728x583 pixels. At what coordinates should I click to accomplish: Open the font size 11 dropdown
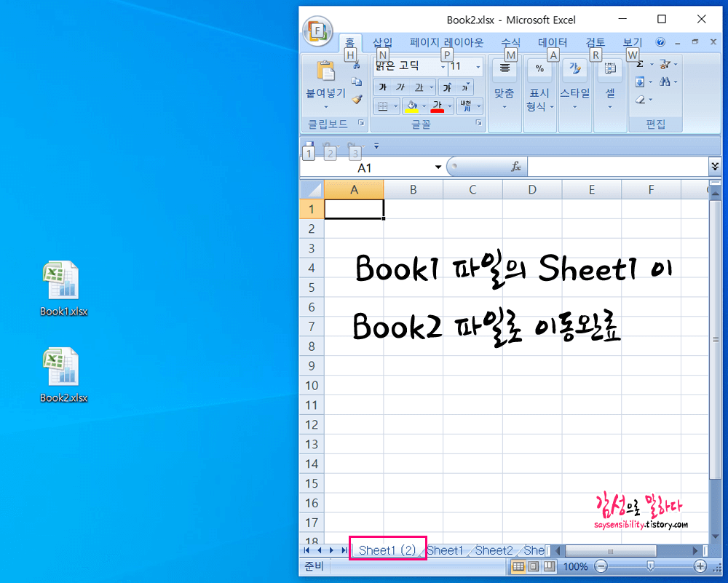click(x=478, y=67)
